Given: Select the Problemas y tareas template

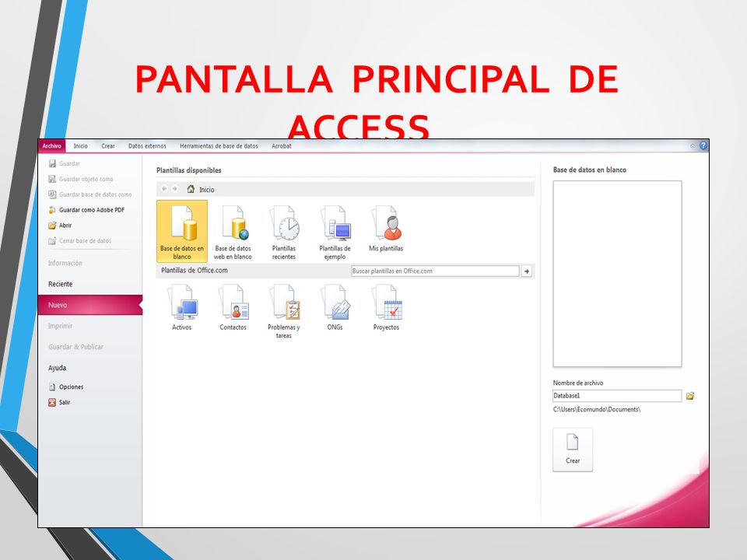Looking at the screenshot, I should tap(284, 311).
